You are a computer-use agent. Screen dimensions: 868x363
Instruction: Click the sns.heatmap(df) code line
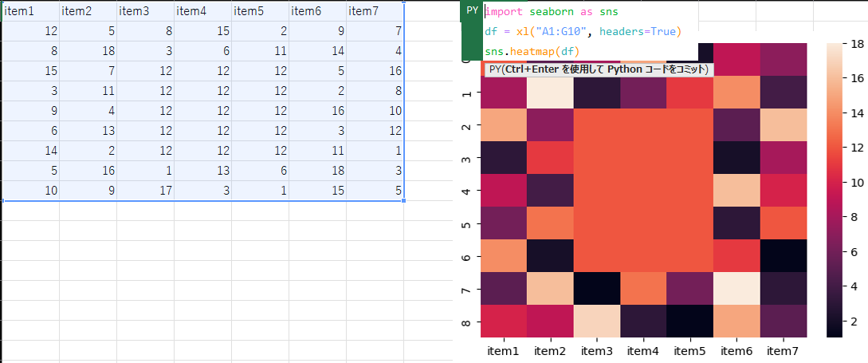pyautogui.click(x=526, y=52)
